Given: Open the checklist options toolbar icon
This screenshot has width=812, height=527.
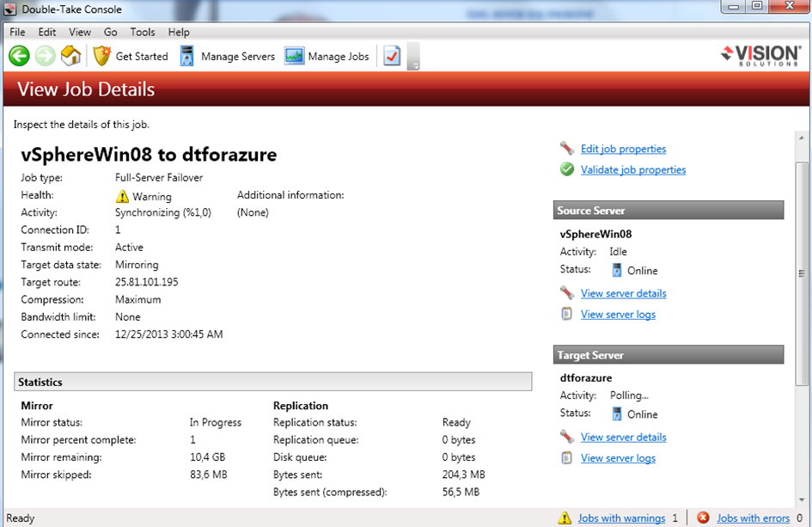Looking at the screenshot, I should click(x=392, y=55).
